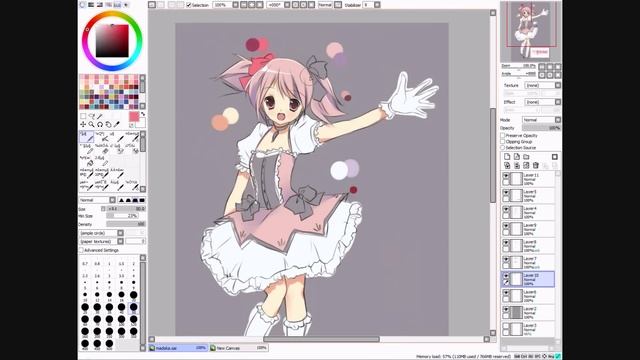Image resolution: width=640 pixels, height=360 pixels.
Task: Switch to the New Canvas tab
Action: [x=238, y=348]
